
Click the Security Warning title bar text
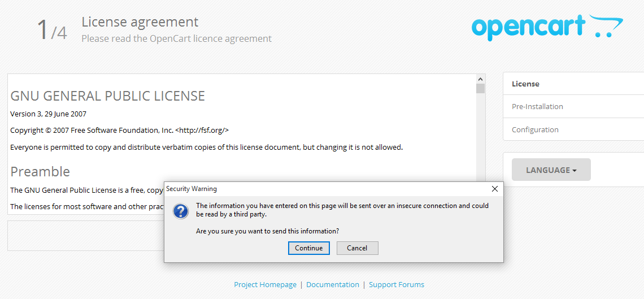(192, 189)
